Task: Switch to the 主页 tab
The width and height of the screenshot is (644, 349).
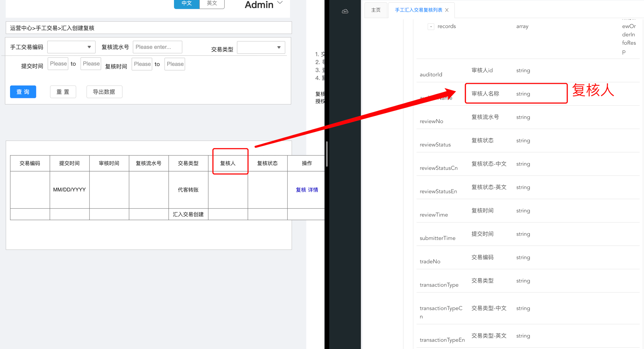Action: 376,10
